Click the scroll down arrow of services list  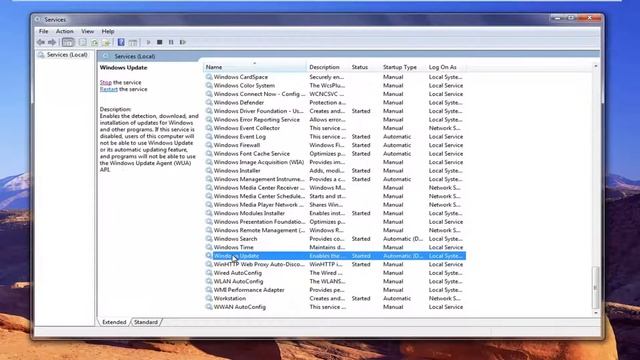(596, 313)
